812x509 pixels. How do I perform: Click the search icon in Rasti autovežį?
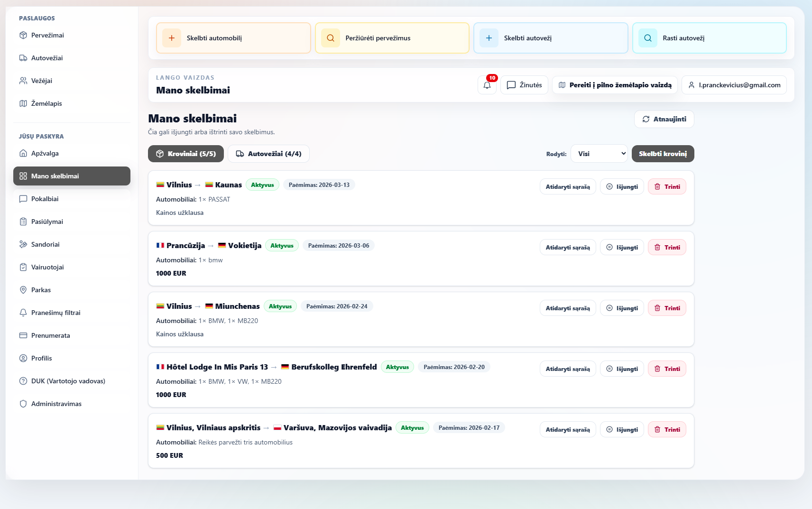648,38
